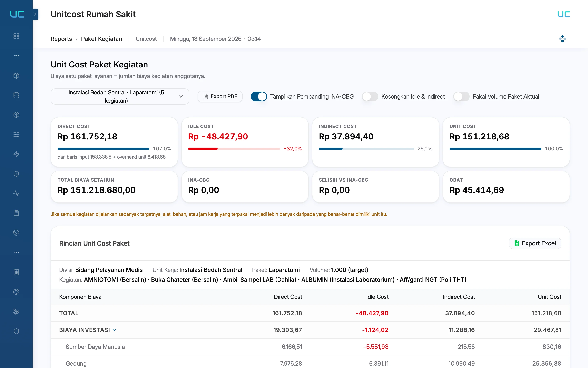Select the Direct Cost card value Rp 161.752,18
588x368 pixels.
87,137
